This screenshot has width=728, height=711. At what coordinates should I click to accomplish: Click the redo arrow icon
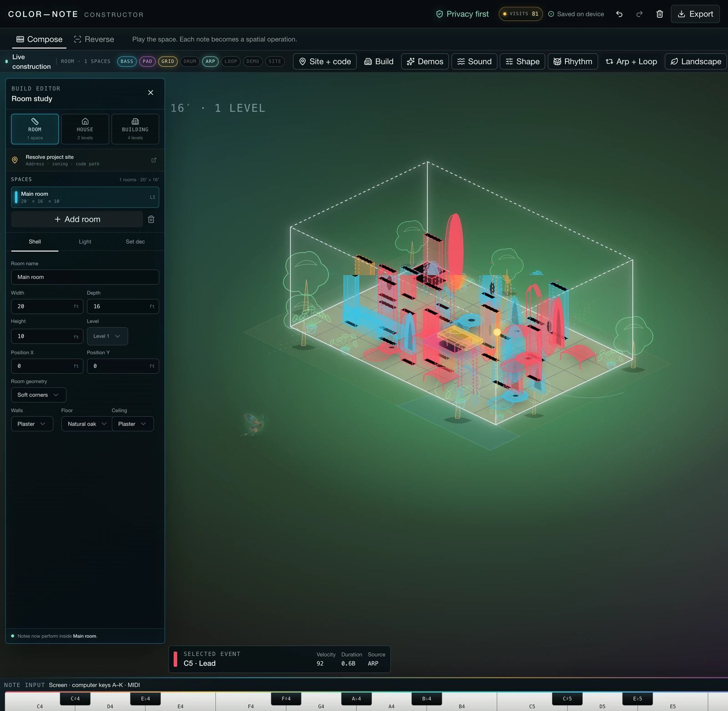click(x=639, y=14)
